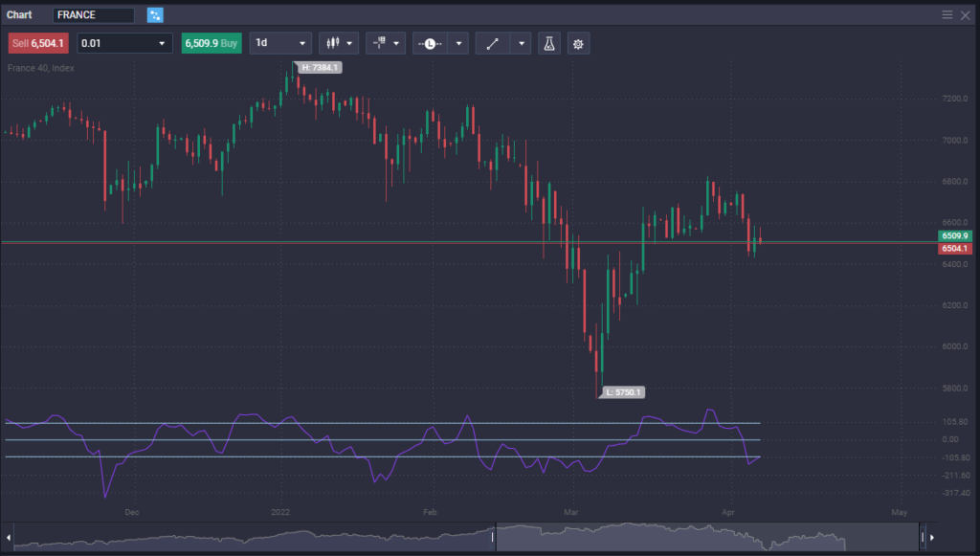Toggle the red 6504.1 price tag
The width and height of the screenshot is (980, 556).
(x=954, y=249)
